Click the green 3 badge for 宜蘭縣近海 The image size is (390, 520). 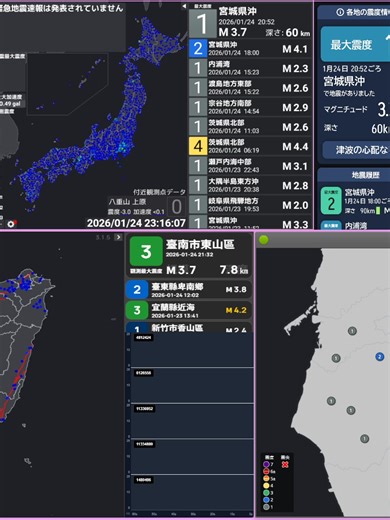pos(137,310)
